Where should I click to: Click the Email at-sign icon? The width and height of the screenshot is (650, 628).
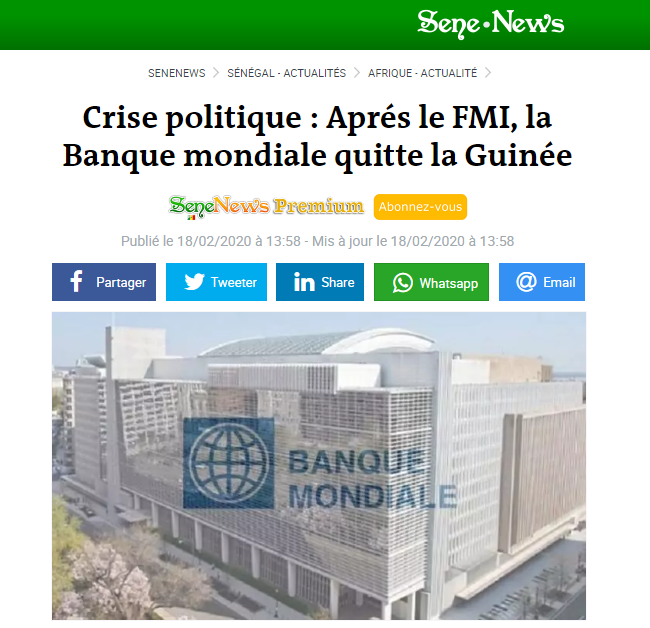pyautogui.click(x=526, y=282)
